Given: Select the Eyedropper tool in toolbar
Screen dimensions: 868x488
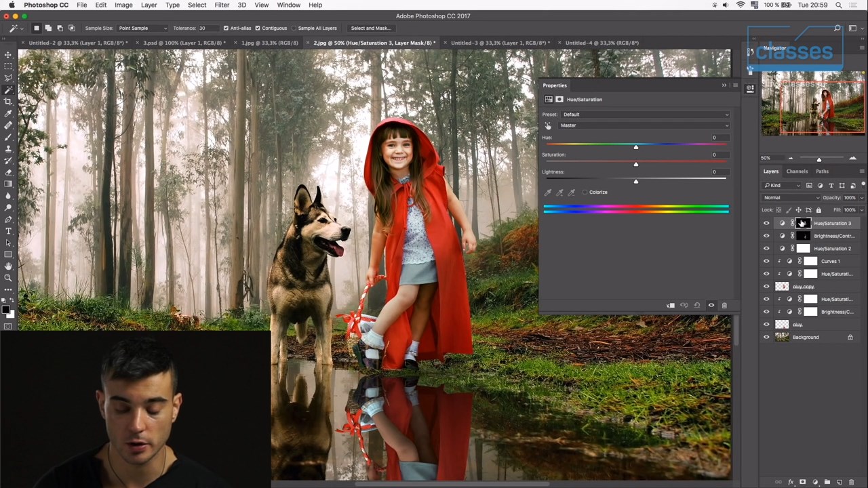Looking at the screenshot, I should coord(8,113).
